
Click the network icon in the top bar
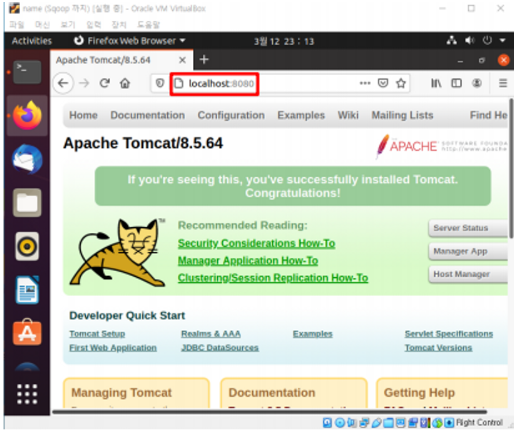click(x=452, y=41)
